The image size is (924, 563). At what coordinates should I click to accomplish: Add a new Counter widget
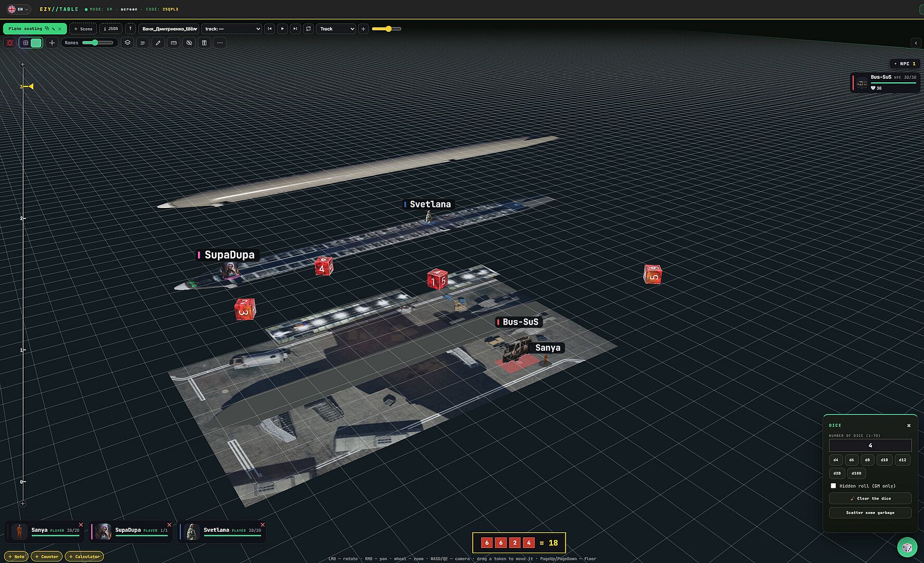46,556
